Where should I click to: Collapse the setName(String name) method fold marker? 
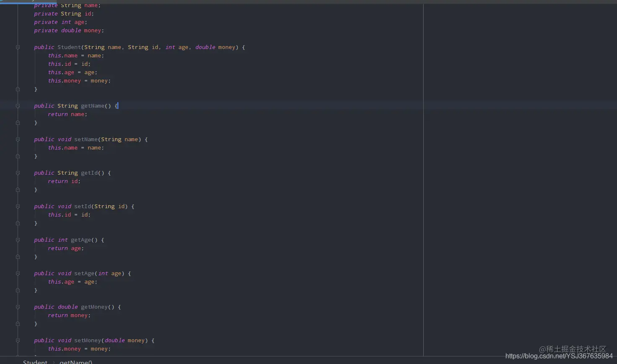coord(18,139)
